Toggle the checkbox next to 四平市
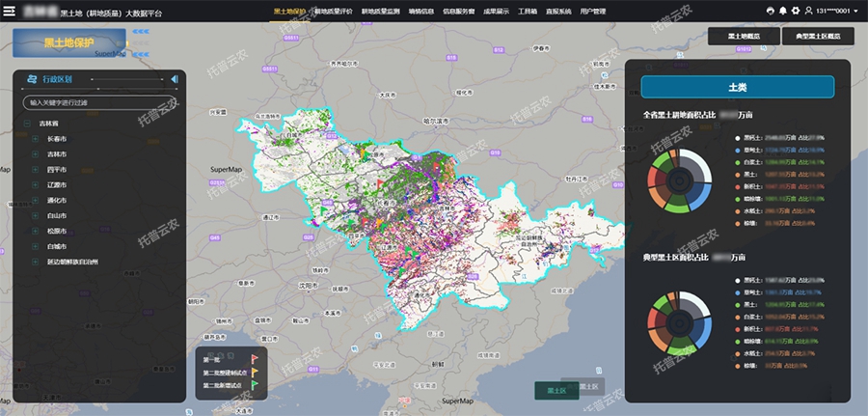The image size is (868, 416). click(36, 169)
